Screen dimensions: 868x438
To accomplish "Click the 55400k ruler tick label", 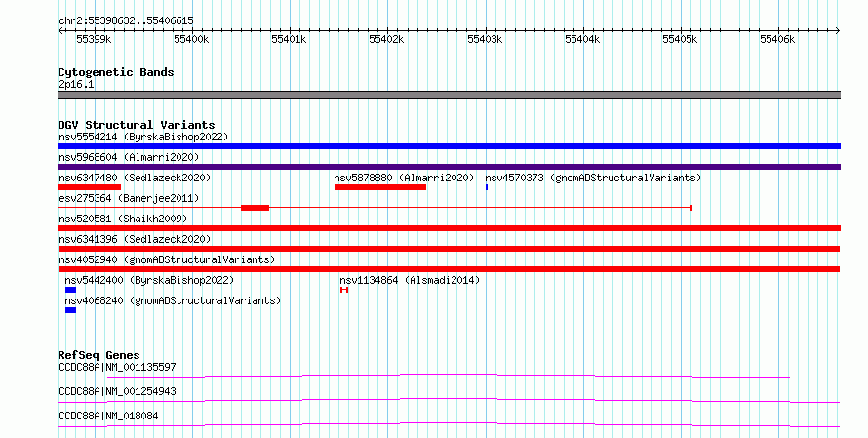I will (191, 39).
